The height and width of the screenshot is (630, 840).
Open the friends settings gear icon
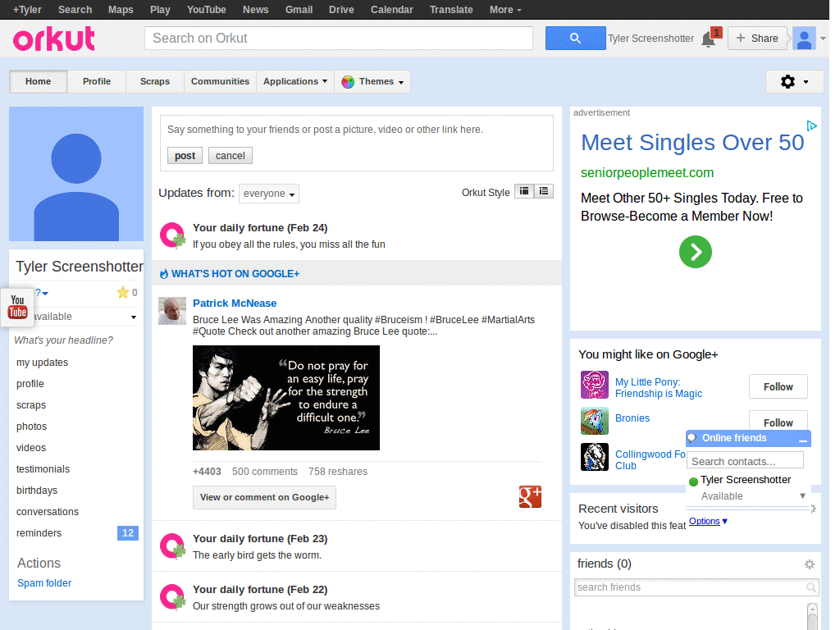click(810, 564)
